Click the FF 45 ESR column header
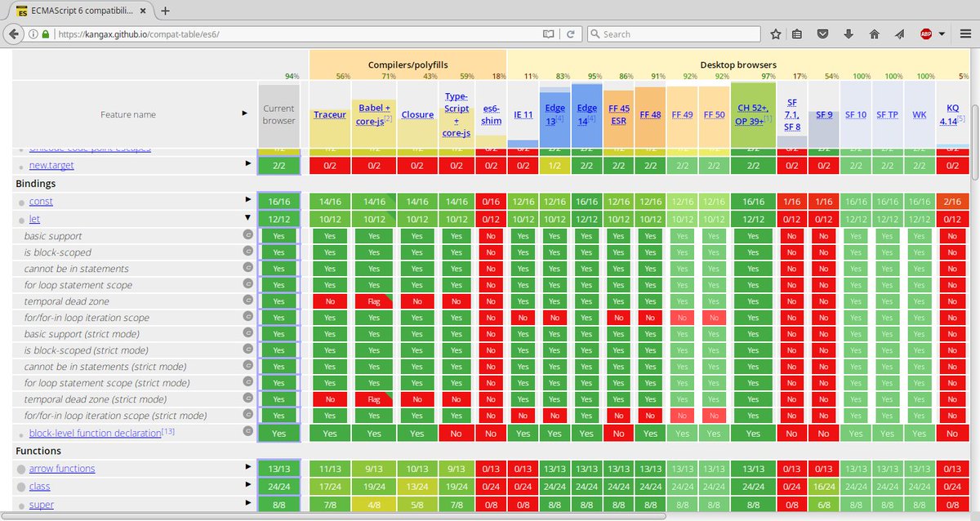The height and width of the screenshot is (521, 980). [618, 114]
